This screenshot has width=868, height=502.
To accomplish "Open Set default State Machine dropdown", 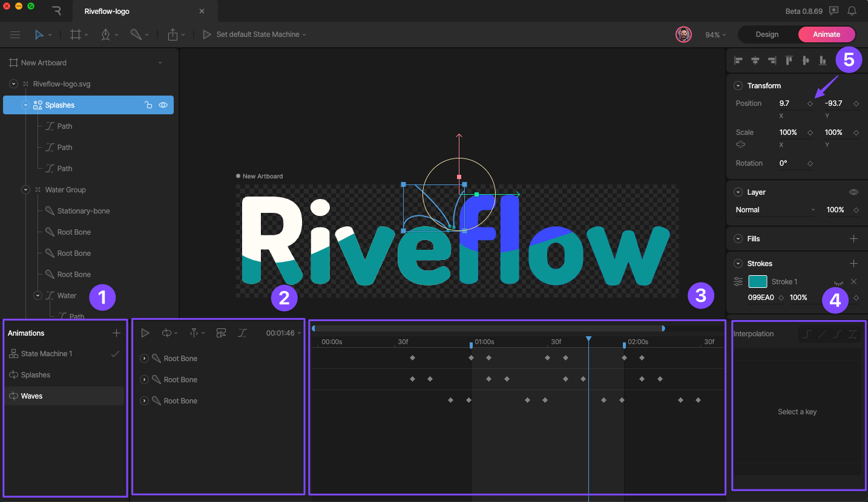I will (x=261, y=34).
